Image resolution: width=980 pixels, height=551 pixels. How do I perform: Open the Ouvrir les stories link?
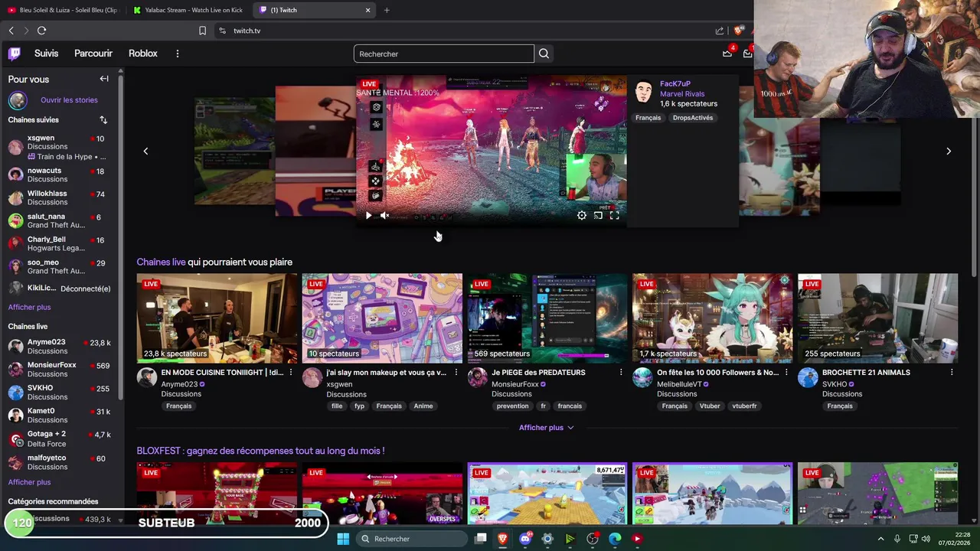click(69, 100)
